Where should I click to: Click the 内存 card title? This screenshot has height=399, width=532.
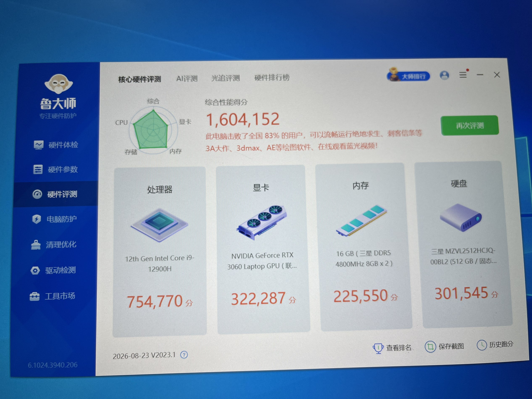360,186
